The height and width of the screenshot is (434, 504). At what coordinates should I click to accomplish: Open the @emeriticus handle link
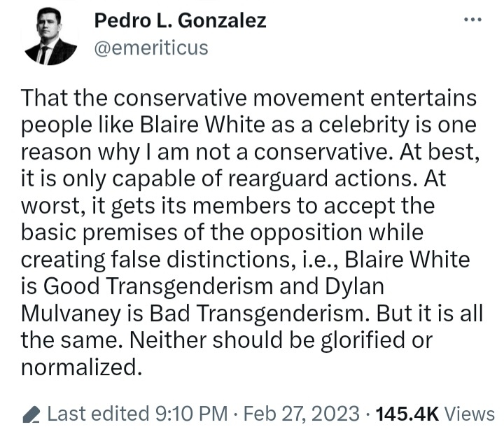point(151,48)
